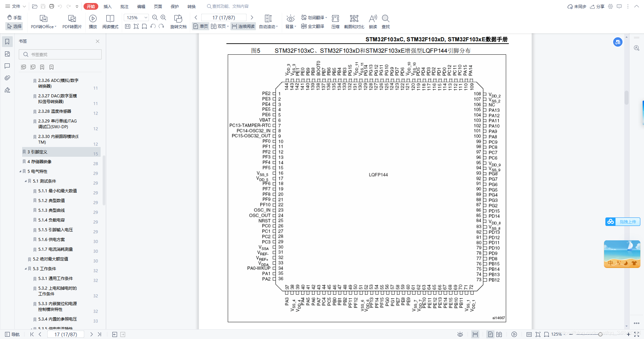Start read aloud (朗读)
The image size is (644, 339).
tap(373, 22)
